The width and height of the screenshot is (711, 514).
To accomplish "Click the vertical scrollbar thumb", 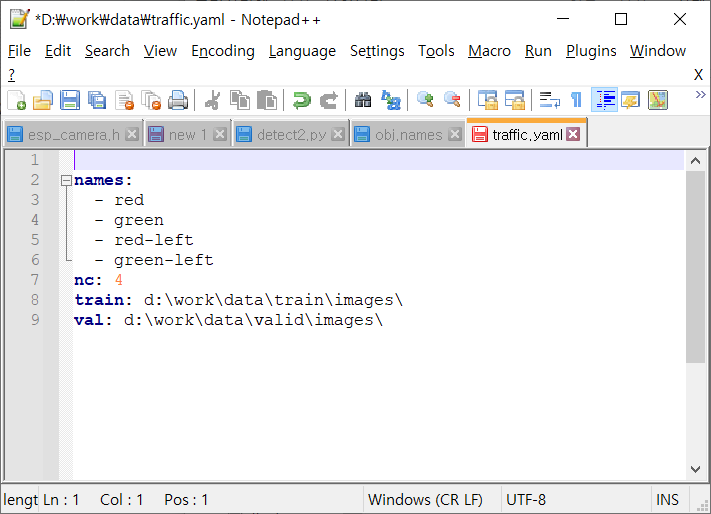I will (695, 267).
